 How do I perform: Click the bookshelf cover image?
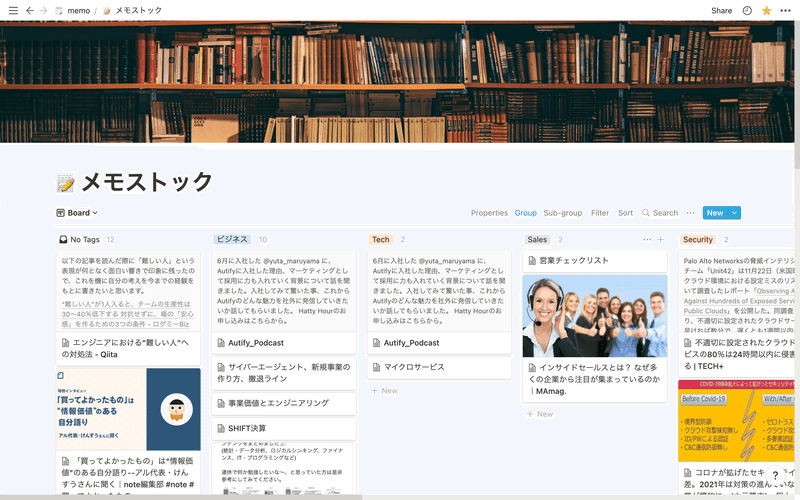pos(397,82)
